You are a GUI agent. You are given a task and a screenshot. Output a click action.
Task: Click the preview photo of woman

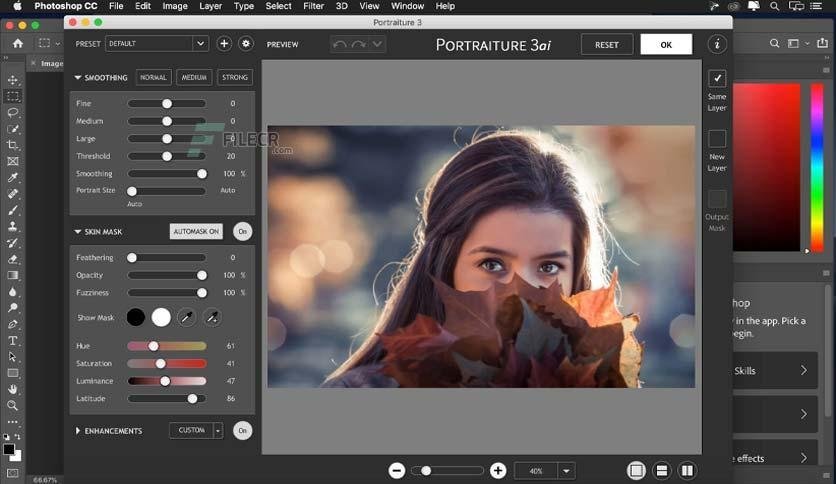[x=481, y=256]
